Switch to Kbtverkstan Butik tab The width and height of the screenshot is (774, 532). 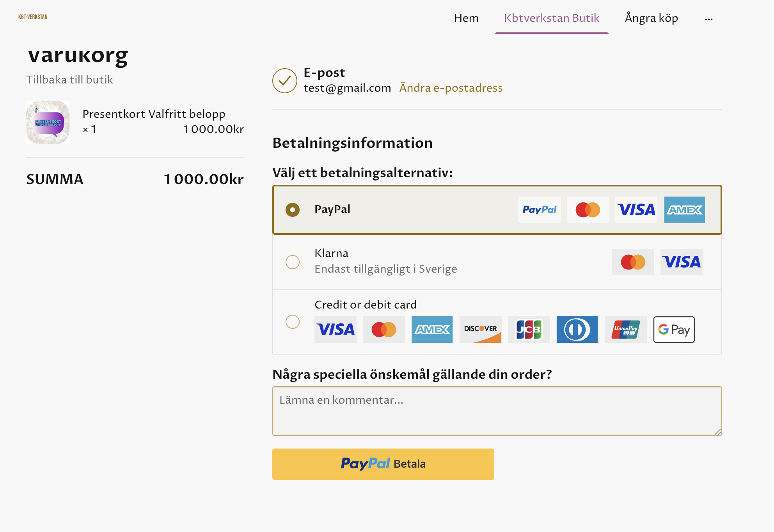552,18
